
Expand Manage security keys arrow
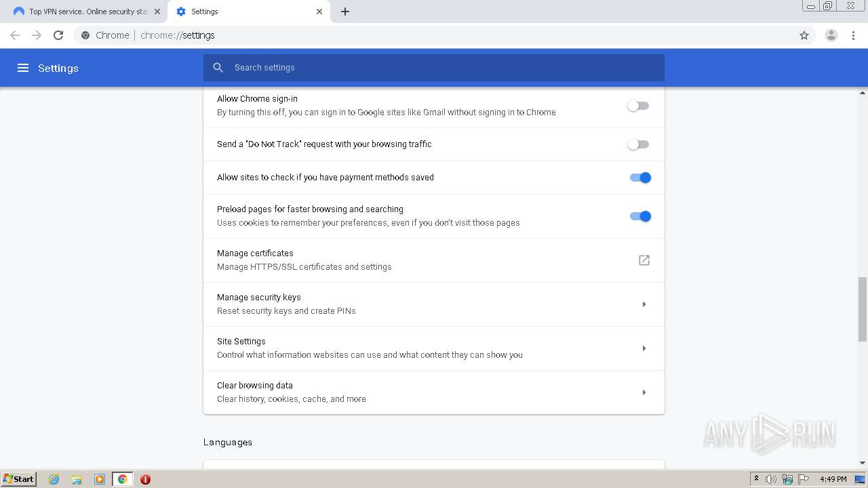point(644,304)
